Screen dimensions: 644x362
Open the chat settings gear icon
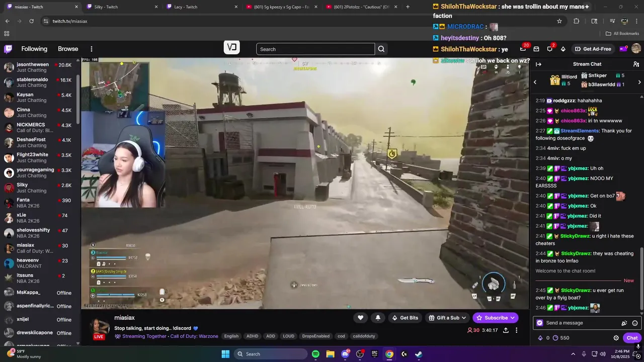pos(616,338)
